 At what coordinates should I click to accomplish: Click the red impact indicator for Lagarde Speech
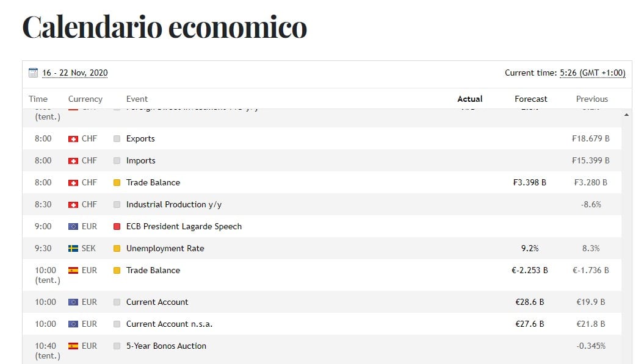(115, 226)
